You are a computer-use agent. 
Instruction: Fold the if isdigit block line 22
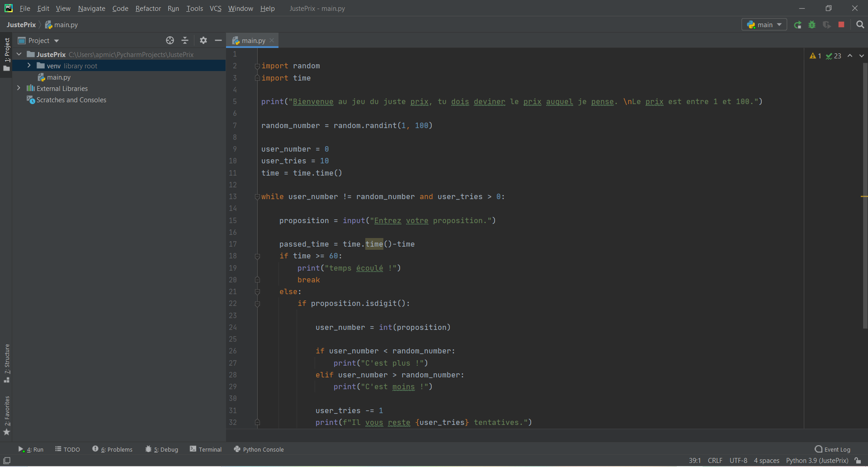[x=257, y=304]
